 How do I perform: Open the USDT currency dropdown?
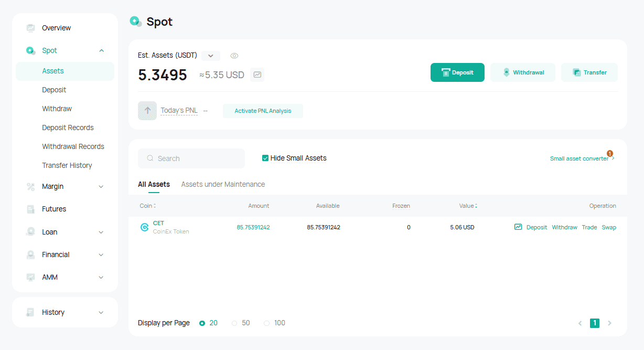tap(211, 56)
